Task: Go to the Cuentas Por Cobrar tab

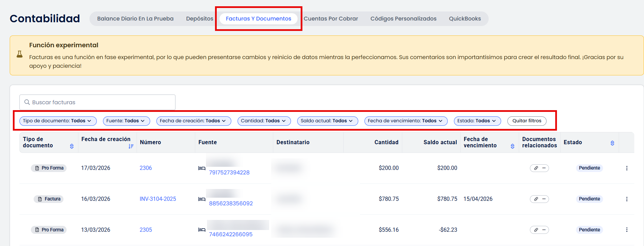Action: [x=331, y=19]
